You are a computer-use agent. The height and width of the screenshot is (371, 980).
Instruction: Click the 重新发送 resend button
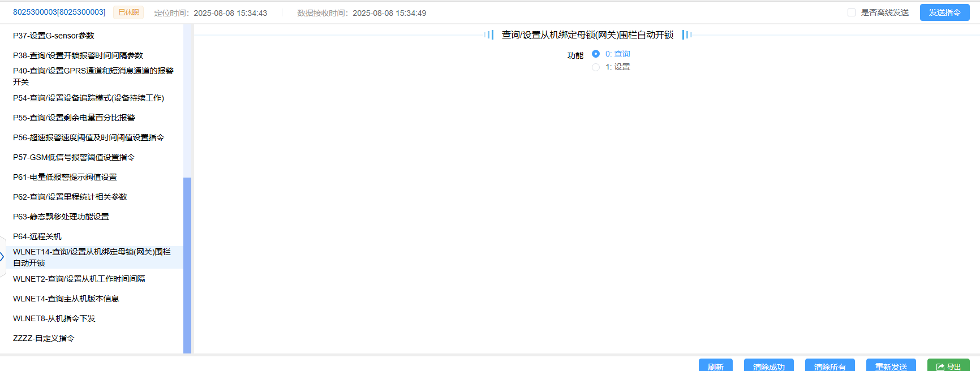(x=891, y=366)
